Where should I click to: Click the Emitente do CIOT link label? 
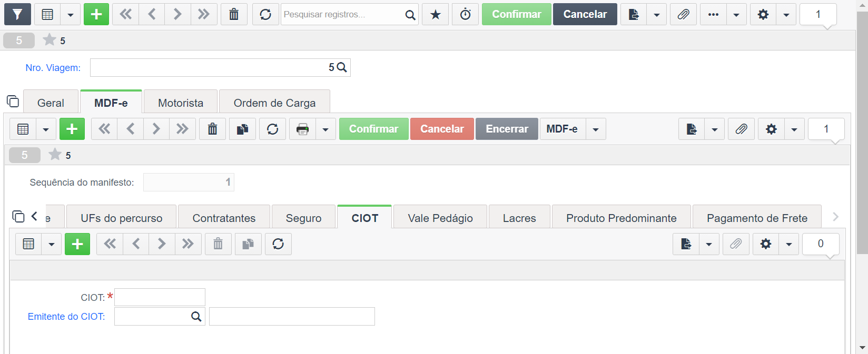[66, 316]
